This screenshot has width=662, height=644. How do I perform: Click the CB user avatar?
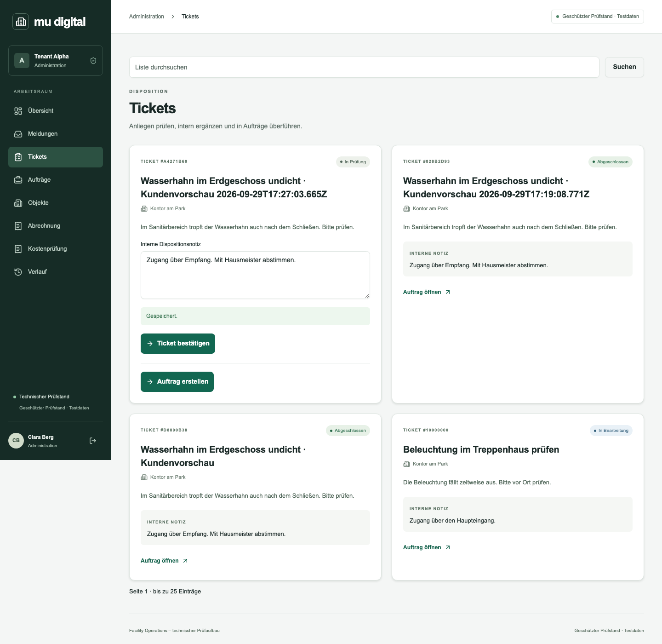[16, 441]
